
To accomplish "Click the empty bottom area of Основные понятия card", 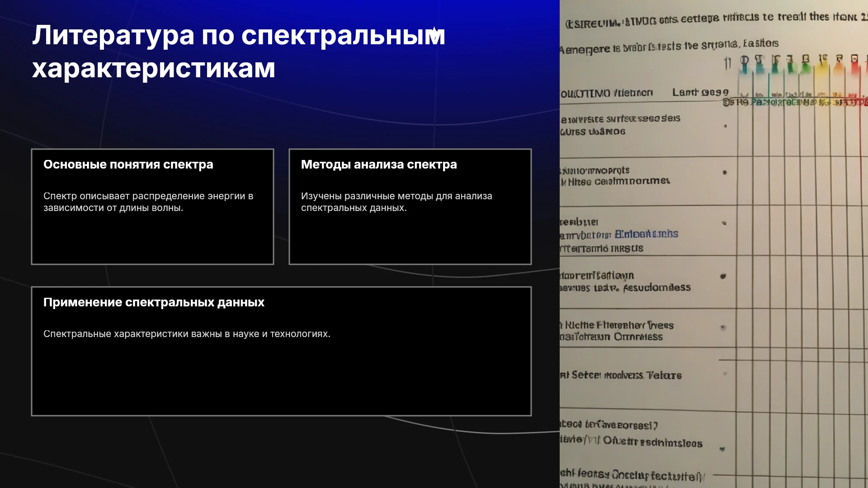I will point(152,239).
